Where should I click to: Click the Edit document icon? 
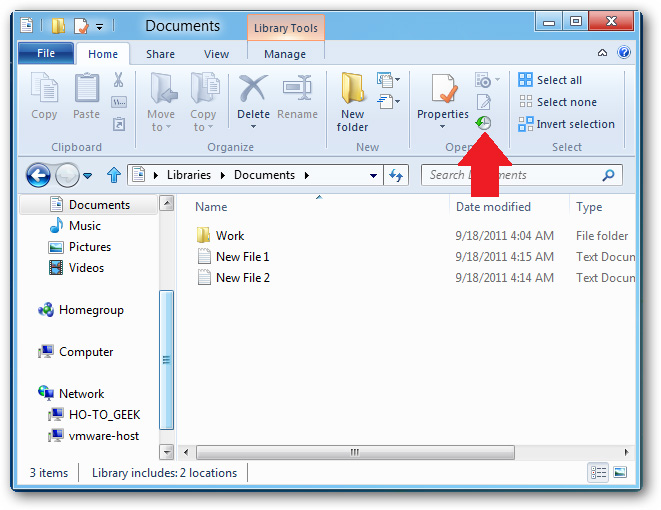[x=483, y=102]
